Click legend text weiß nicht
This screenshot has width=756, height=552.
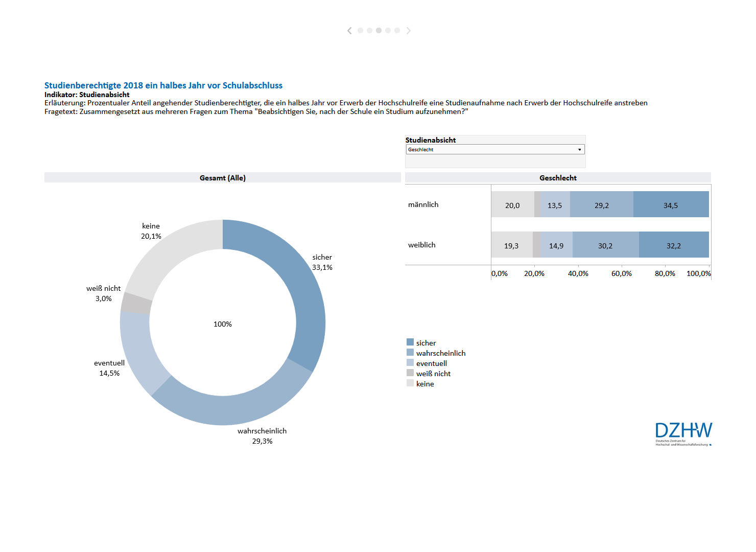434,374
